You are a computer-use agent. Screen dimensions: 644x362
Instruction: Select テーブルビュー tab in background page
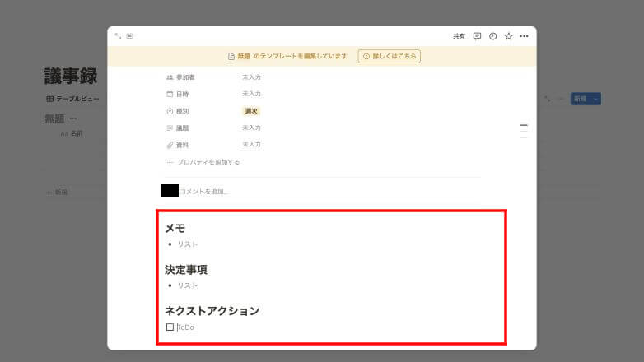[x=72, y=99]
